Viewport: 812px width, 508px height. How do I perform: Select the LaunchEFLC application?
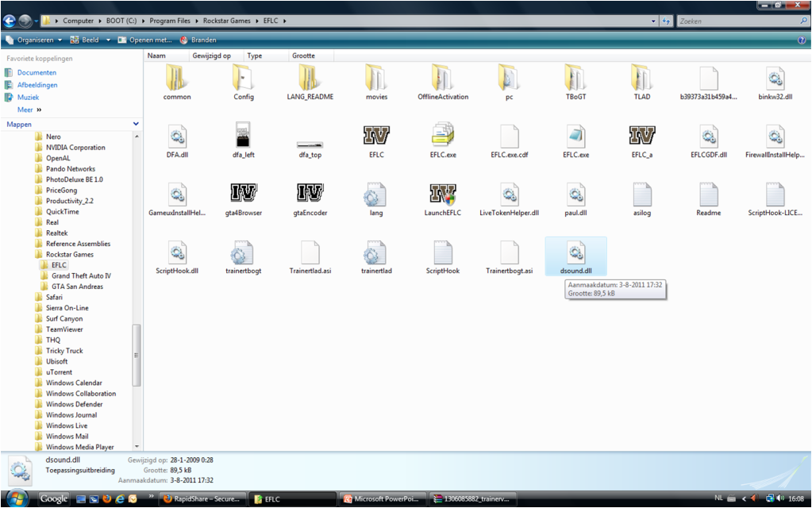[x=443, y=199]
